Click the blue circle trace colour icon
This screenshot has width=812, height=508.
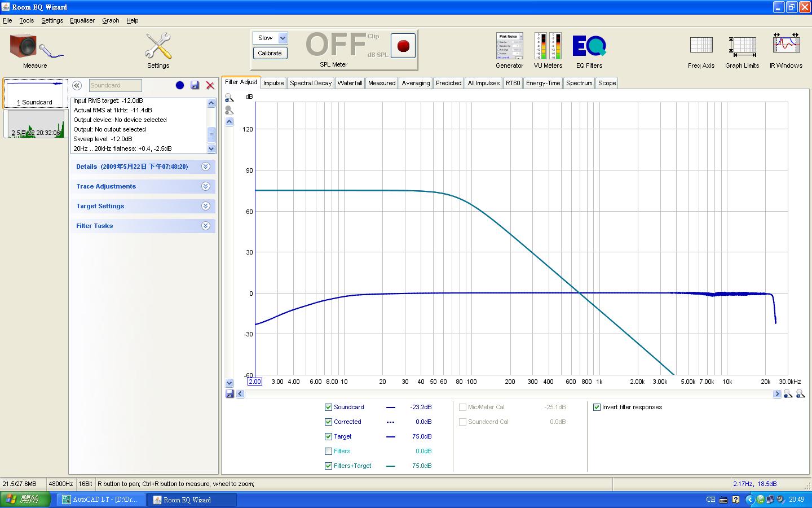pos(180,85)
